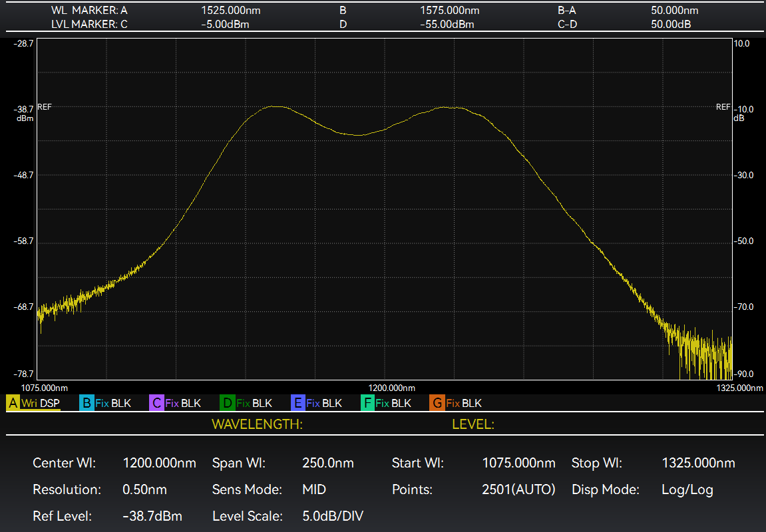This screenshot has width=766, height=532.
Task: Click the 'Span Wl:' parameter label
Action: [238, 463]
